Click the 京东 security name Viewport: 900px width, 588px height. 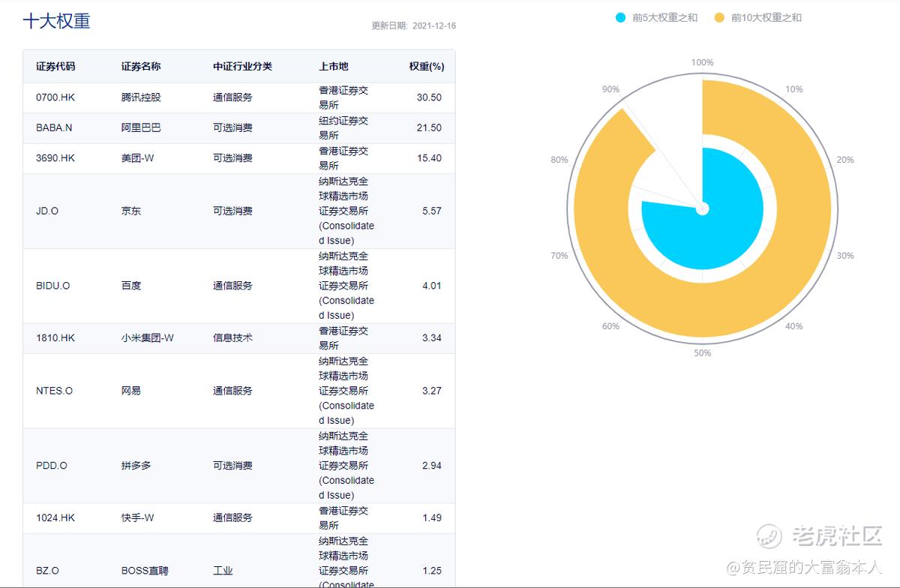tap(131, 211)
